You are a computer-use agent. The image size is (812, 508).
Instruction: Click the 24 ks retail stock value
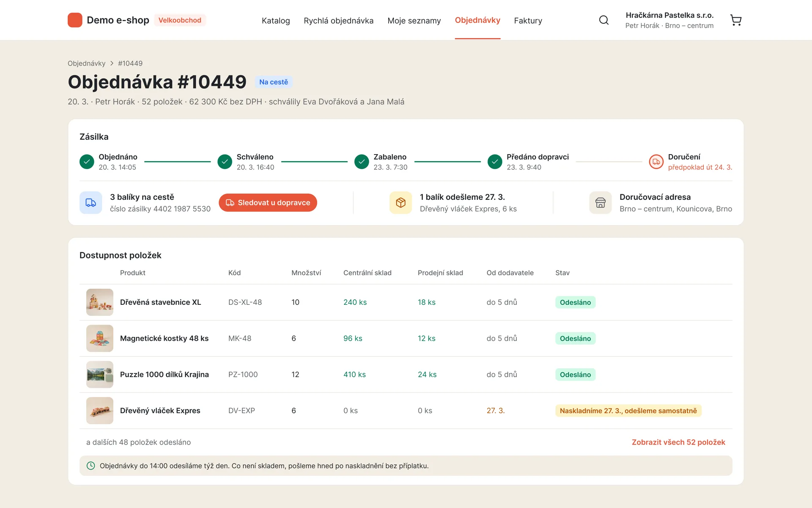pos(427,374)
